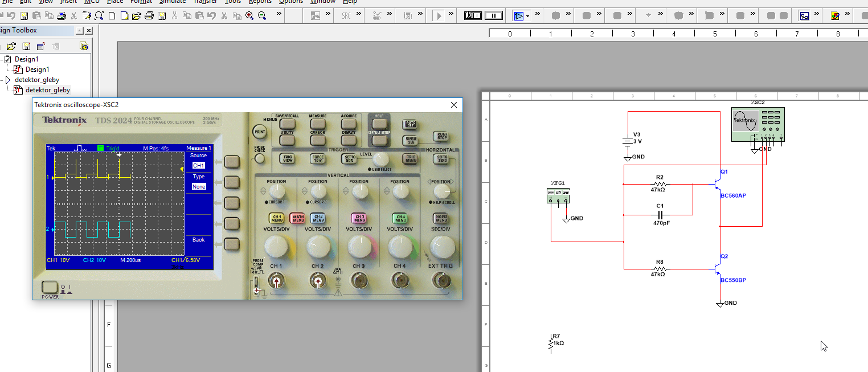Click the print icon in the toolbar
The height and width of the screenshot is (372, 868).
tap(149, 16)
